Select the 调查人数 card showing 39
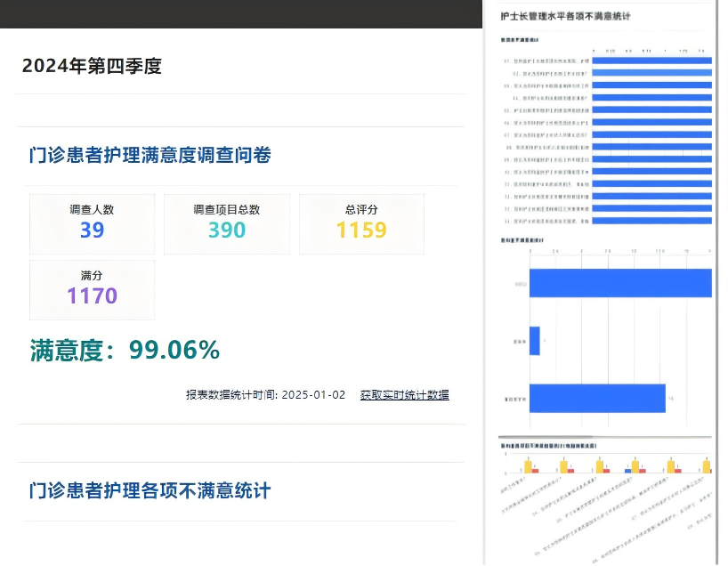 click(x=92, y=223)
